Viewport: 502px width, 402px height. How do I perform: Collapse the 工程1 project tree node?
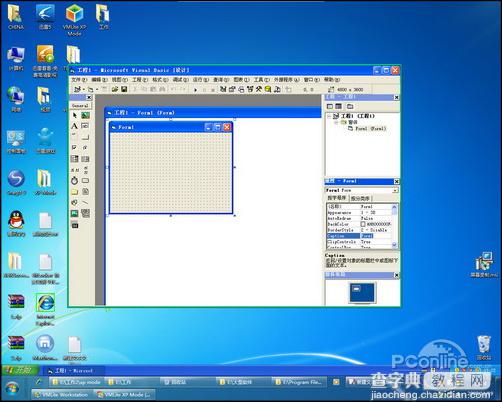tap(329, 116)
